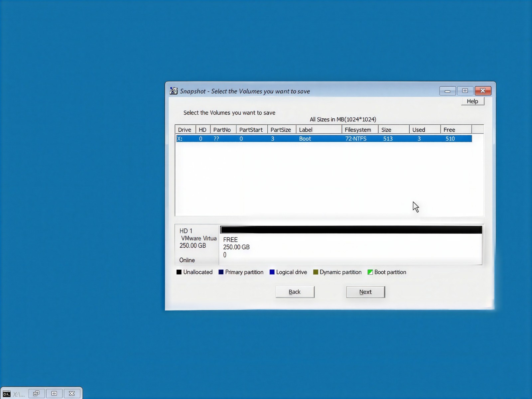Sort by the PartNo column header
The image size is (532, 399).
[223, 130]
